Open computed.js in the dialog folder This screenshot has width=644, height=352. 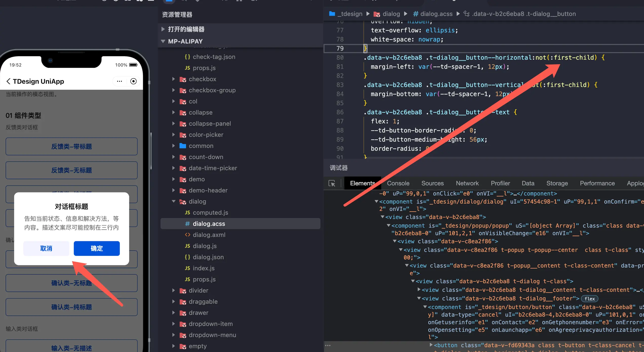pyautogui.click(x=210, y=213)
